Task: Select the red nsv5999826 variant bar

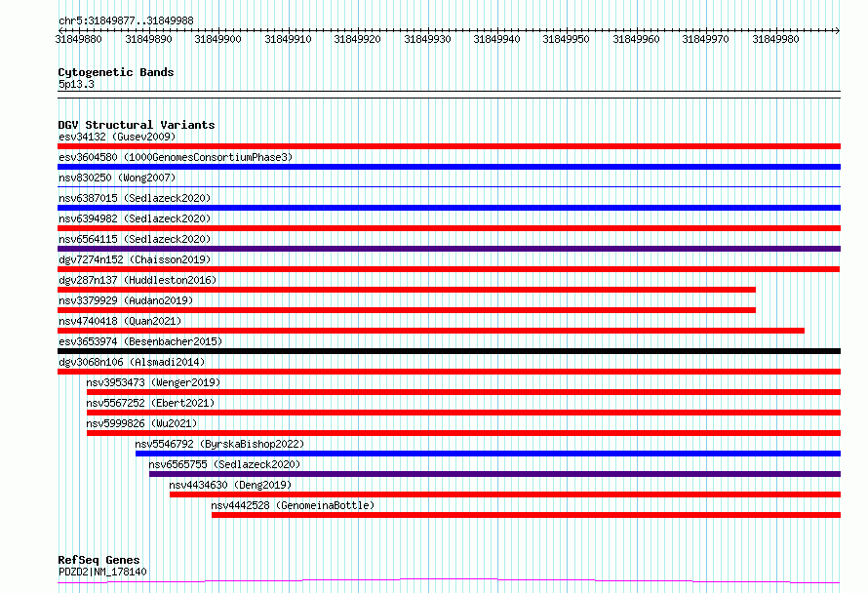Action: [x=464, y=433]
